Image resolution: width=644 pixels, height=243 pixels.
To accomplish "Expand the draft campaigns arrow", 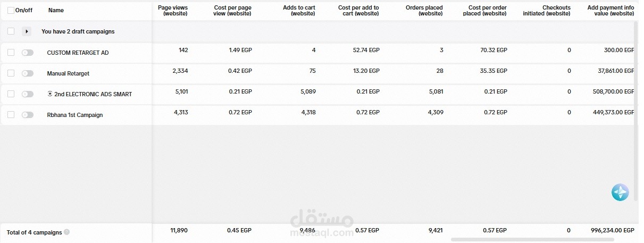I will click(27, 31).
